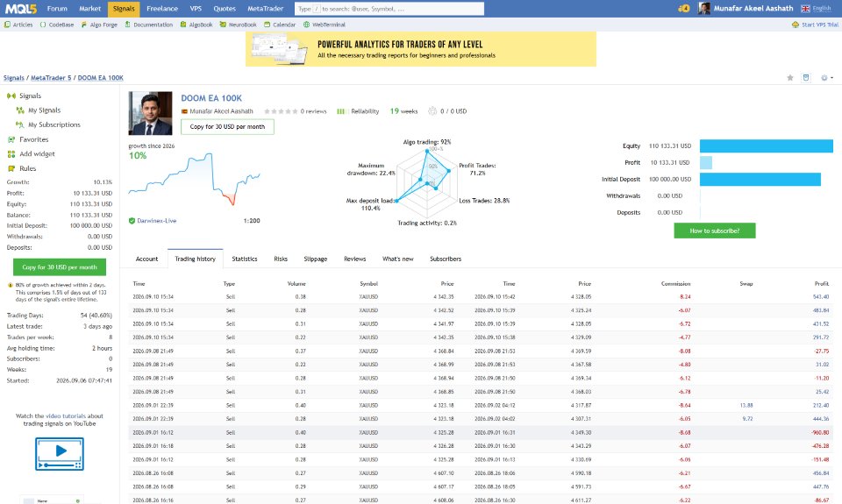Click Start VPS Trial link

815,25
